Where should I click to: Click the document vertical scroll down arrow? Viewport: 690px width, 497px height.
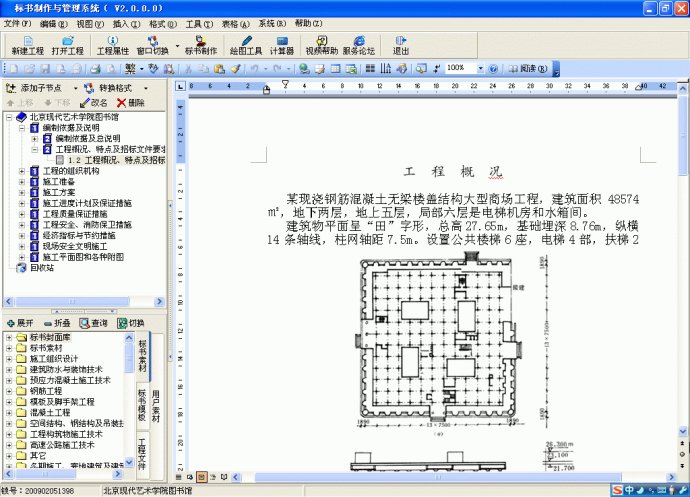pyautogui.click(x=683, y=431)
